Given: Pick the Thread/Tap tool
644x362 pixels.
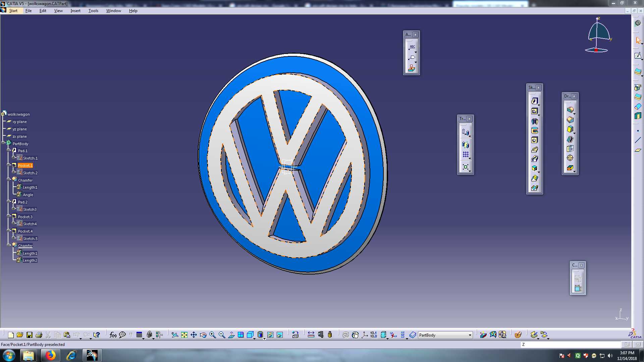Looking at the screenshot, I should 570,158.
